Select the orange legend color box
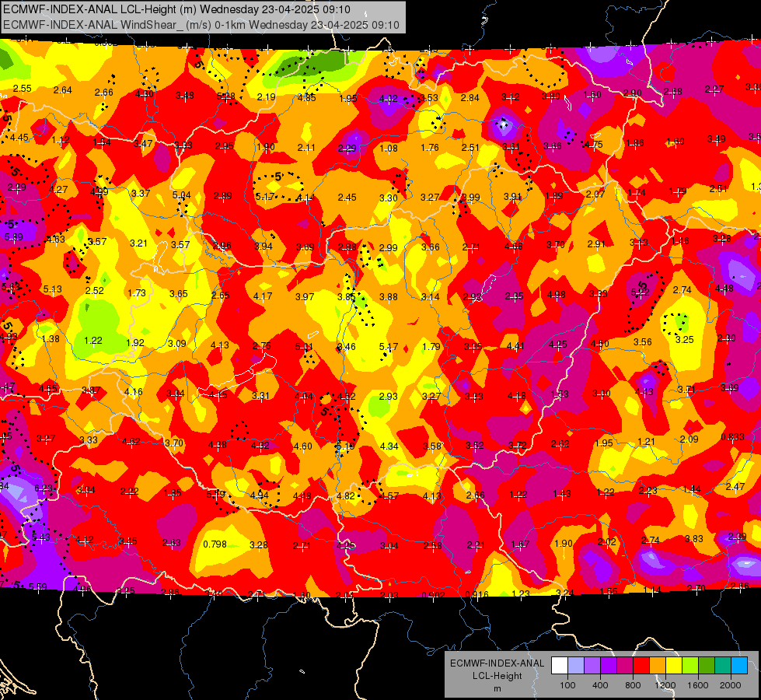The image size is (761, 700). click(x=657, y=665)
